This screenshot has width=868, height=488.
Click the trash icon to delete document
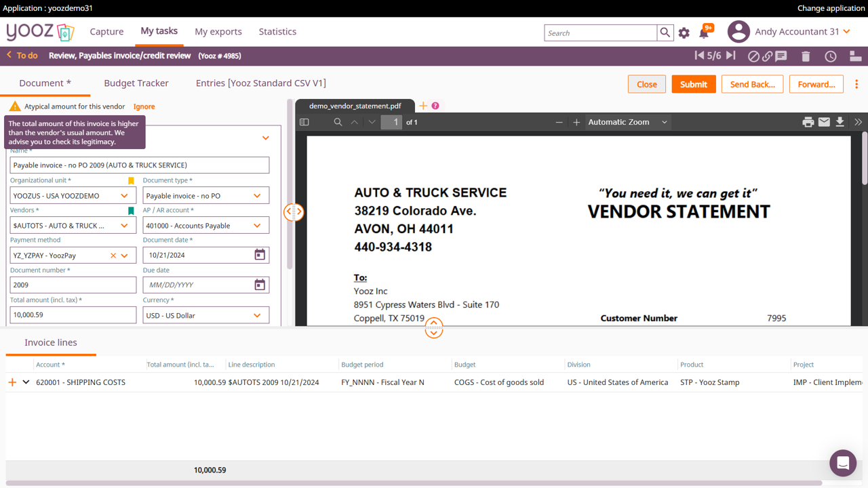click(x=806, y=56)
